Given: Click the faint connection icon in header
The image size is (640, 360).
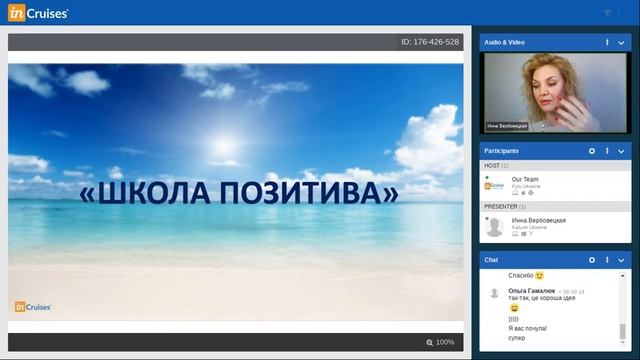Looking at the screenshot, I should [x=608, y=13].
